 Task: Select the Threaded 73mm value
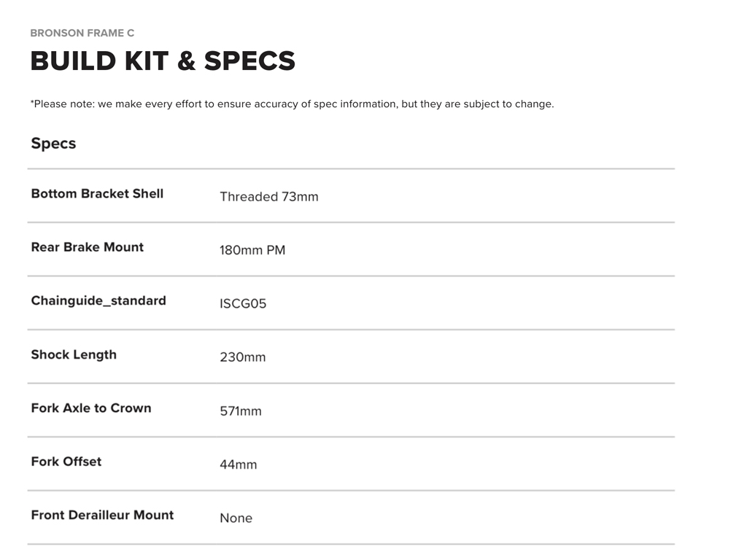(268, 197)
